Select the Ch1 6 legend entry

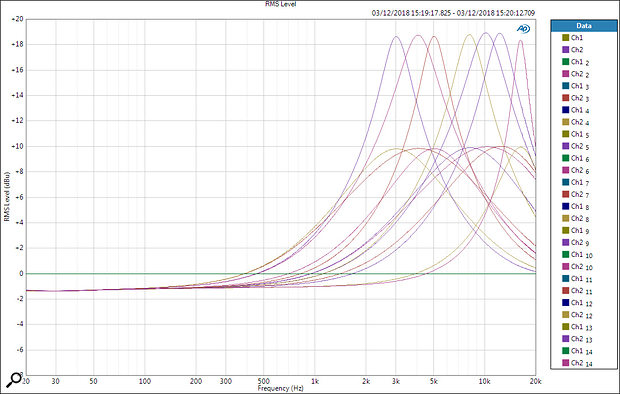coord(576,158)
